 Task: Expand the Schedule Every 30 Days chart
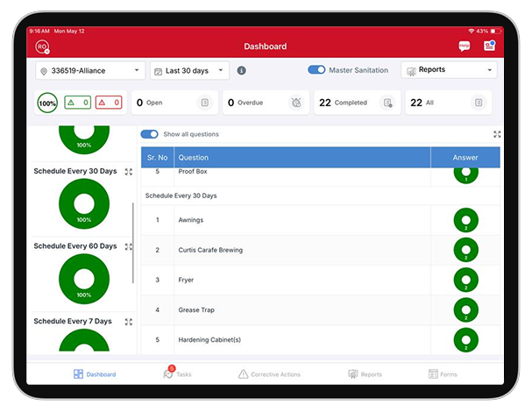point(129,172)
